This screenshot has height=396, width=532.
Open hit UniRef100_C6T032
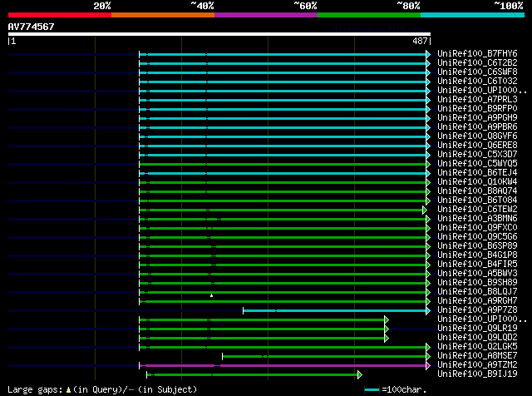click(477, 82)
